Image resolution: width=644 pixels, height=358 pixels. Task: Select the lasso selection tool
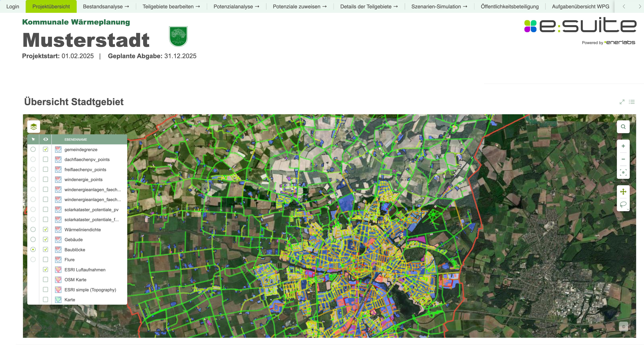click(623, 205)
